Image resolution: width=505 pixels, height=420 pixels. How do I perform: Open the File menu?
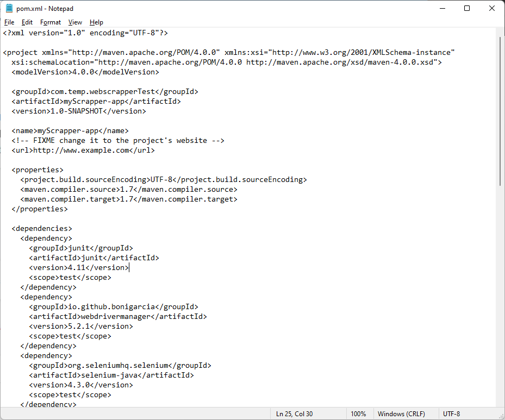pos(9,22)
